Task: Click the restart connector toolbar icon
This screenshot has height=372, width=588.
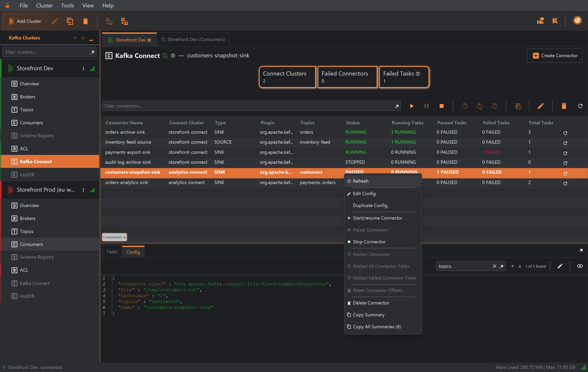Action: click(x=464, y=106)
